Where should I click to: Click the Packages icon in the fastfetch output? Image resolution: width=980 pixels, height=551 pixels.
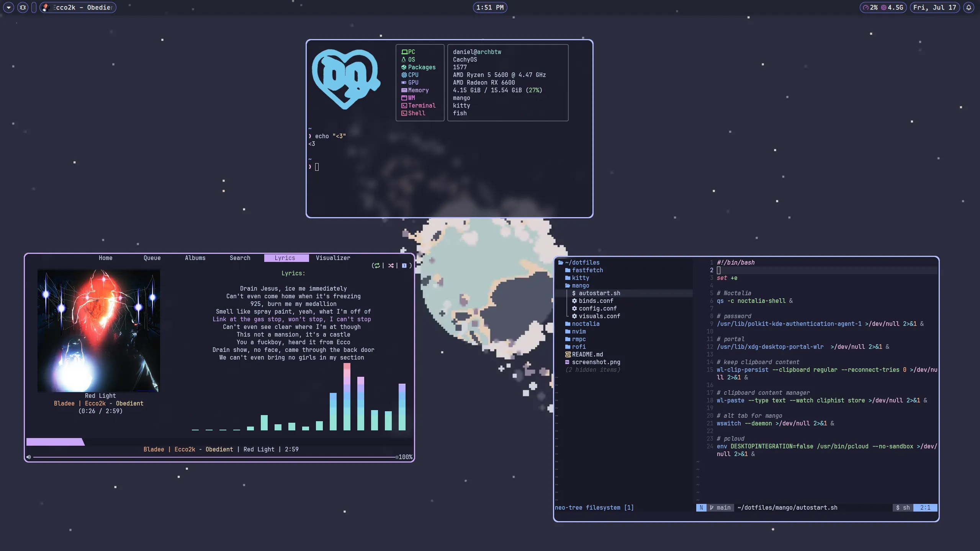click(x=404, y=67)
